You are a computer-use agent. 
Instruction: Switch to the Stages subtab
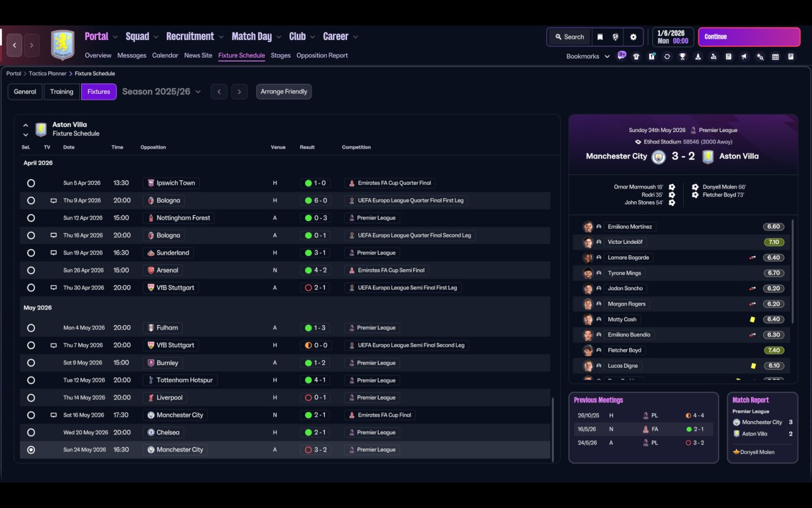pos(280,56)
